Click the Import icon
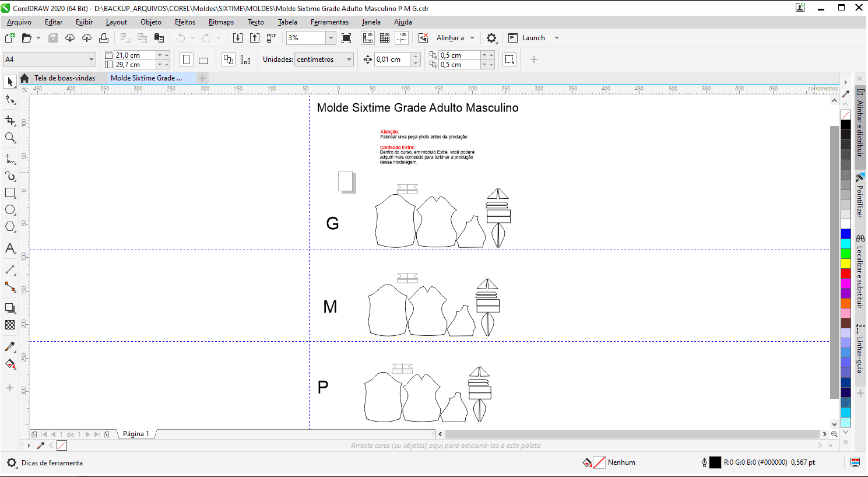This screenshot has width=868, height=477. (x=237, y=38)
